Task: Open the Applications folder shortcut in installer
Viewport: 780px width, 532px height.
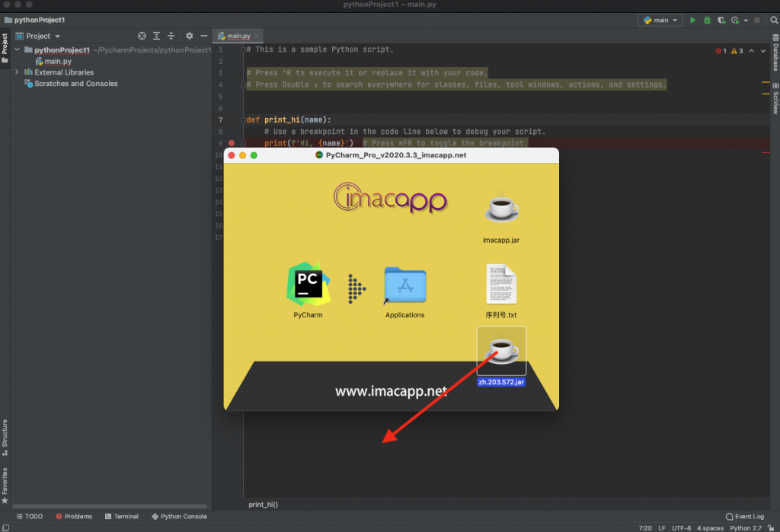Action: [405, 285]
